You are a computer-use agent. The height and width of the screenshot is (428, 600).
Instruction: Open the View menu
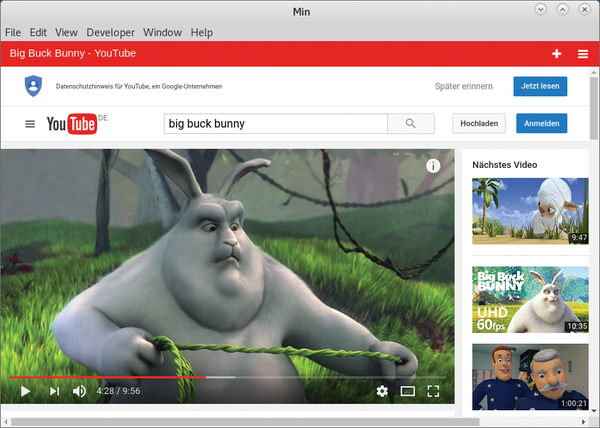(x=66, y=33)
